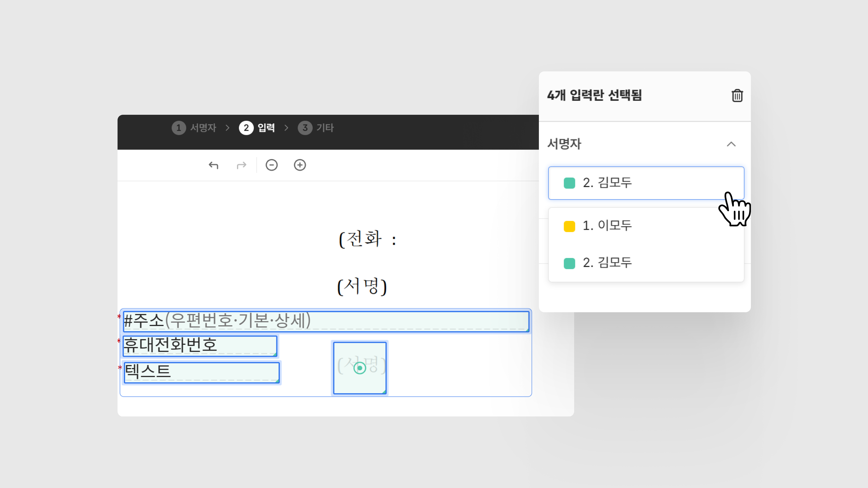Click the yellow swatch beside 이모두
This screenshot has height=488, width=868.
(569, 226)
